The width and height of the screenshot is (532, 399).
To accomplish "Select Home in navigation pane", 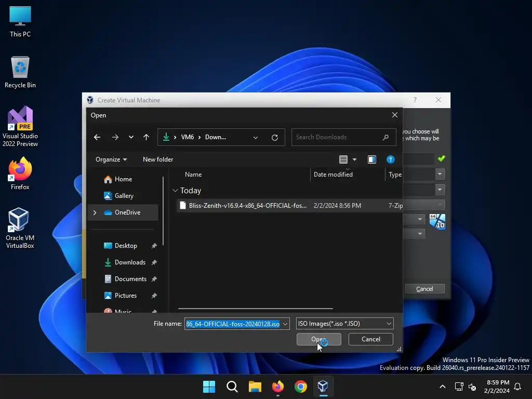I will (123, 179).
